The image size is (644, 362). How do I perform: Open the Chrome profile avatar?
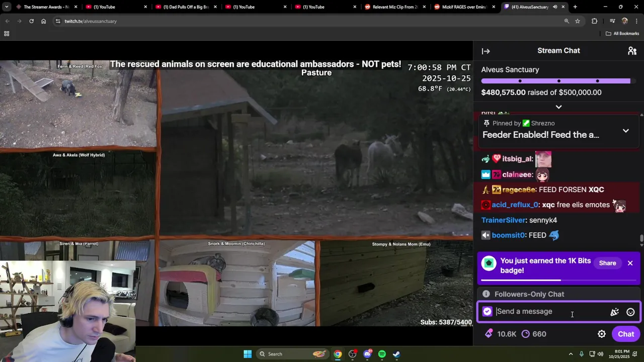click(625, 21)
